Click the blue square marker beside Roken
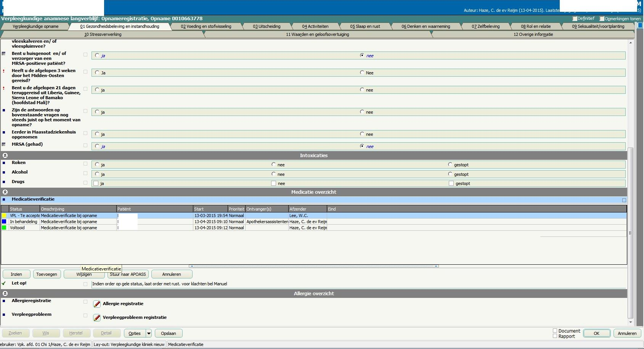 (x=4, y=163)
